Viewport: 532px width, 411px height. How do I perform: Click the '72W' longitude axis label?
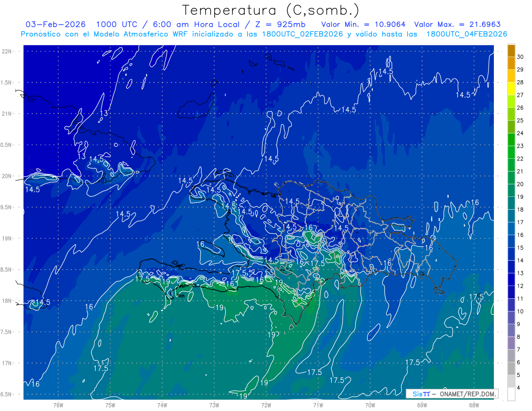pos(266,405)
